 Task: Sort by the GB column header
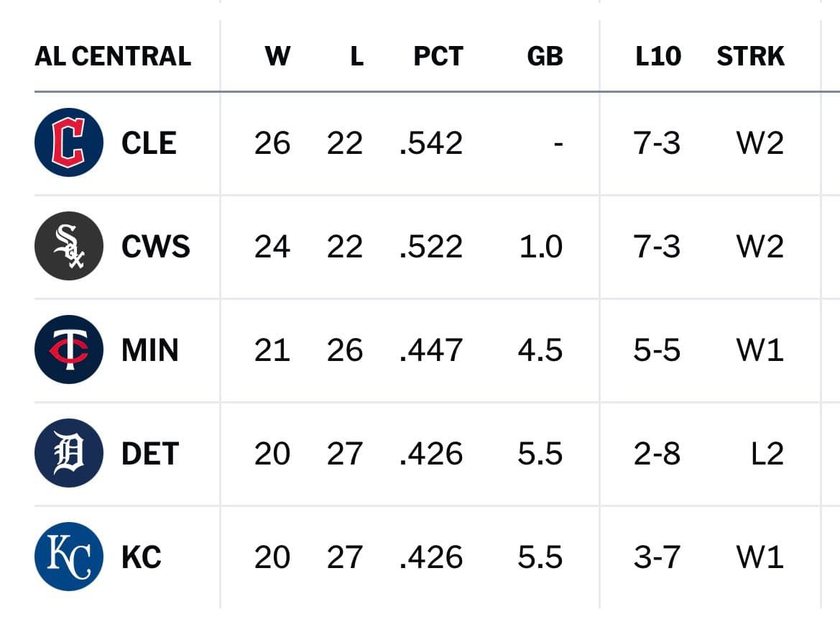(x=545, y=56)
